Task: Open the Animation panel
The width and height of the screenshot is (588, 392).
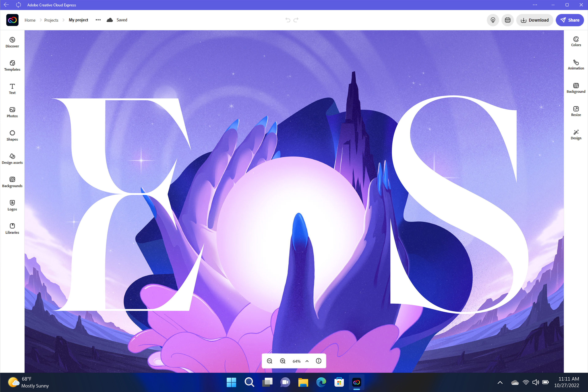Action: click(576, 64)
